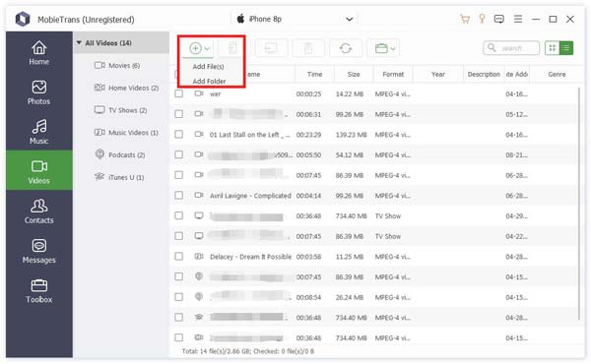591x364 pixels.
Task: Check the box for the 00:08:54 video
Action: coord(178,297)
